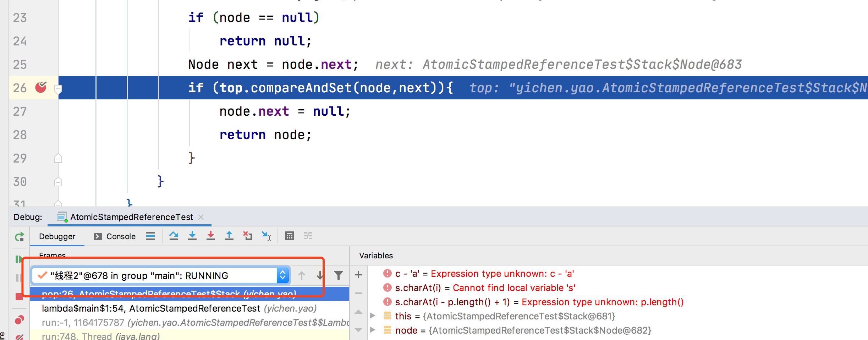
Task: Click the Rerun debug session icon
Action: point(20,237)
